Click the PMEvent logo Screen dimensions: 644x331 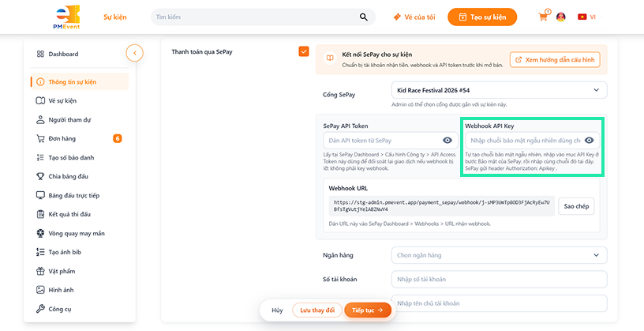(68, 17)
